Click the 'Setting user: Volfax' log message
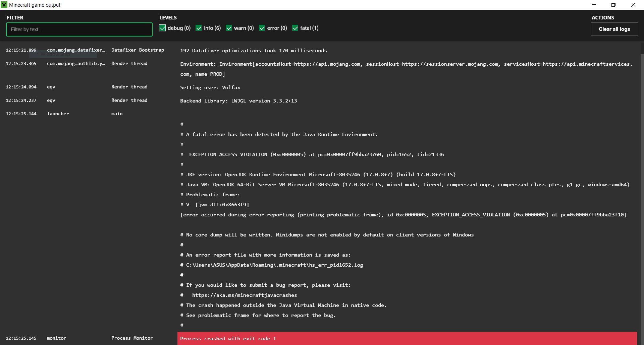Screen dimensions: 644x345 (x=210, y=87)
